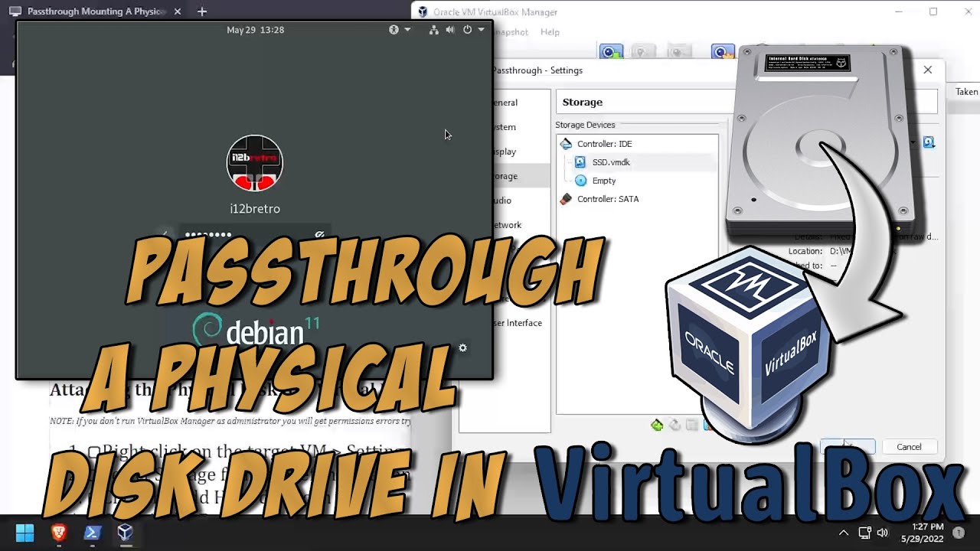Viewport: 980px width, 551px height.
Task: Click Cancel in the Settings dialog
Action: pyautogui.click(x=909, y=447)
